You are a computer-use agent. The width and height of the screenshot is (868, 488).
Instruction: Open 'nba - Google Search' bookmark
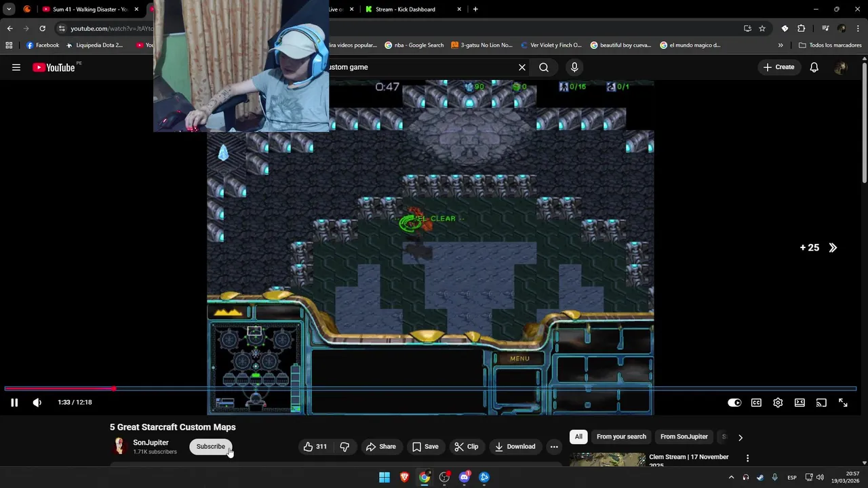coord(414,45)
